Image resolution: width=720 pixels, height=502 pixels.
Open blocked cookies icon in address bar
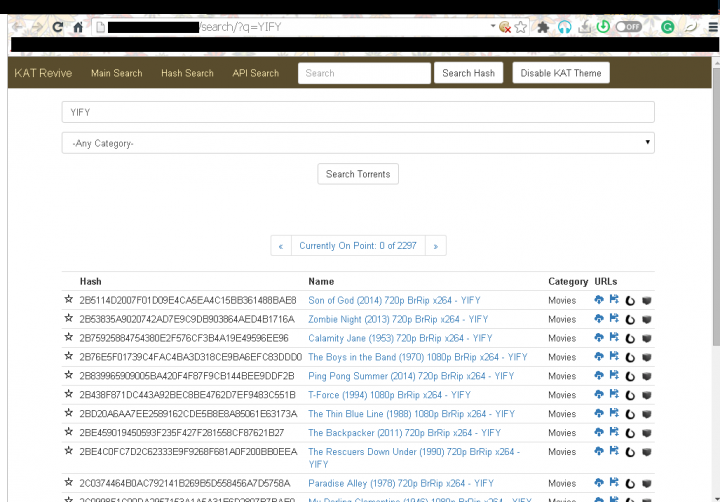pyautogui.click(x=505, y=27)
